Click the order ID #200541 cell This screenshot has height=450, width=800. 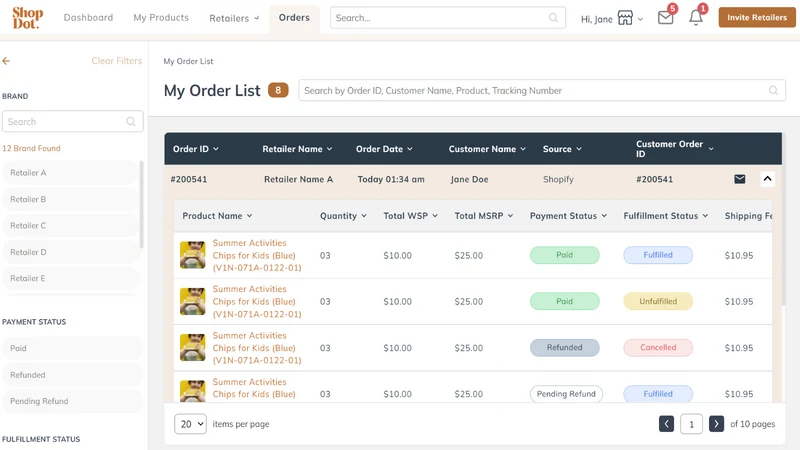(x=189, y=179)
